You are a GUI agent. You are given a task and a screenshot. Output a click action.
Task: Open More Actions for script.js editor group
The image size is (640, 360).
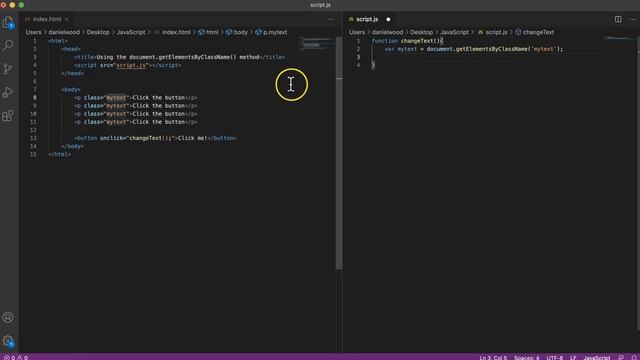coord(632,19)
